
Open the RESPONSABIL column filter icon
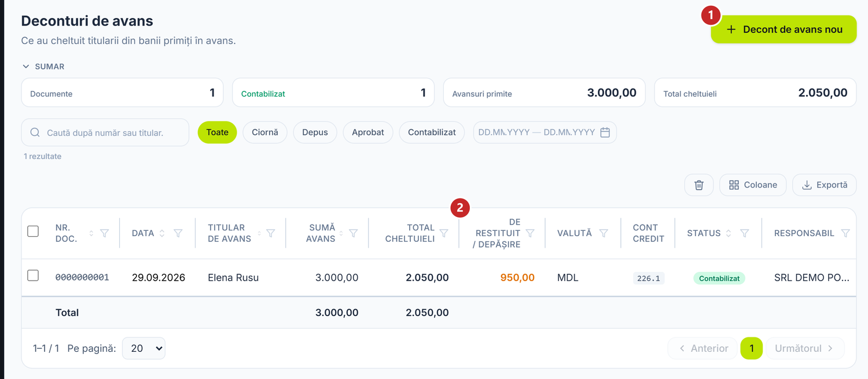(x=845, y=233)
